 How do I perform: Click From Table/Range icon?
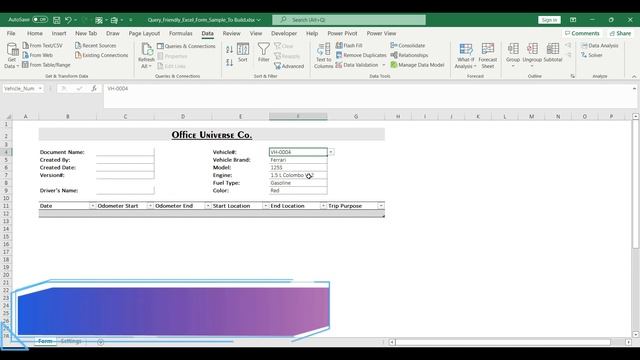(26, 64)
